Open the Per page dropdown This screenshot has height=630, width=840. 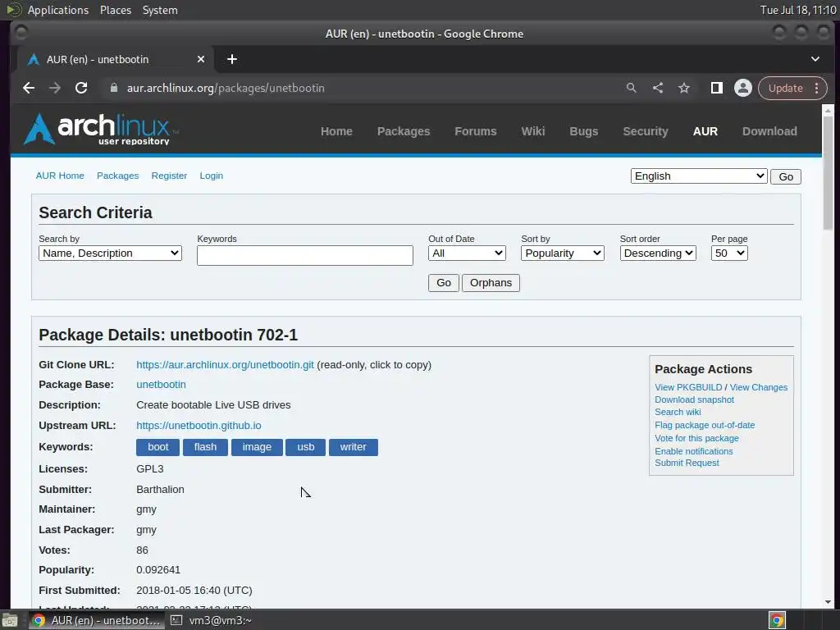click(x=729, y=253)
